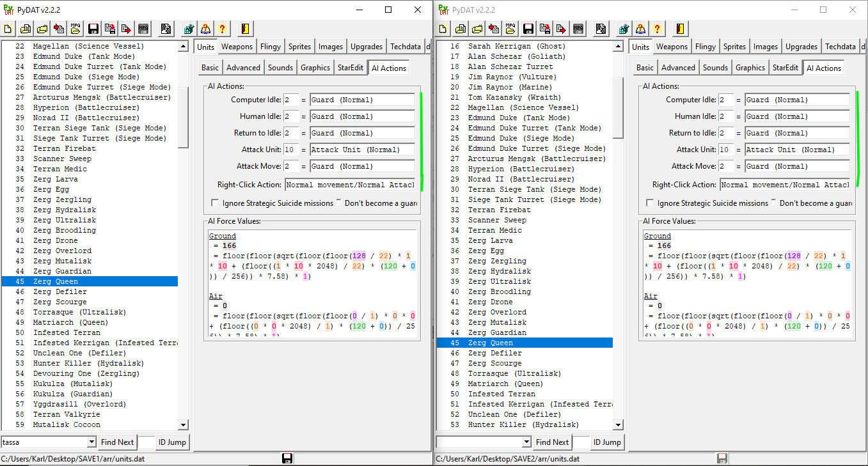The height and width of the screenshot is (466, 868).
Task: Enable Ignore Strategic Suicide missions in SAVE1 window
Action: (x=216, y=203)
